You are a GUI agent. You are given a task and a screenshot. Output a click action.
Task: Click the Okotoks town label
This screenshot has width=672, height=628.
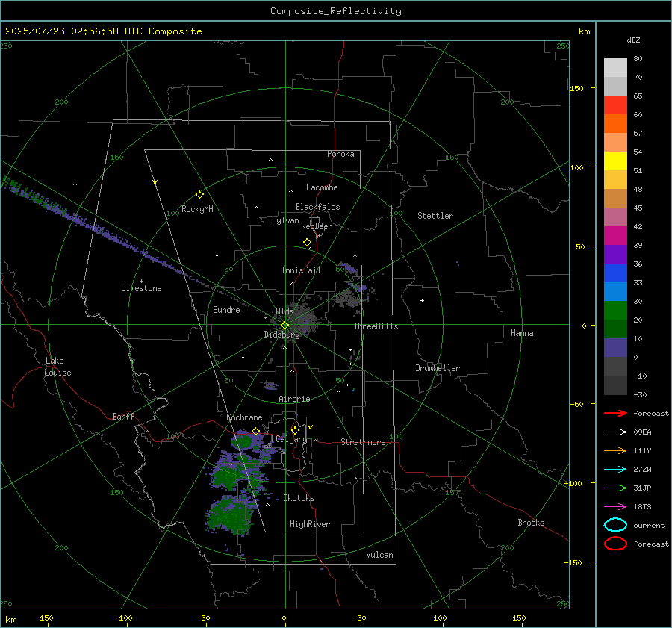(299, 498)
